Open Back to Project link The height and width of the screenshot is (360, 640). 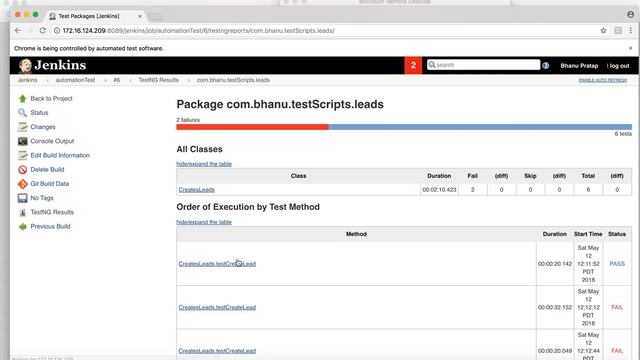tap(51, 98)
